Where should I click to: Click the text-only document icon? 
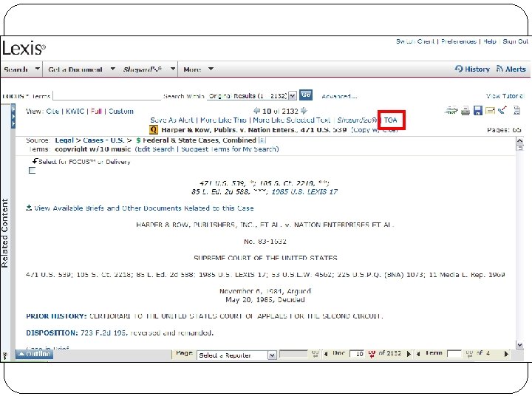click(x=516, y=110)
